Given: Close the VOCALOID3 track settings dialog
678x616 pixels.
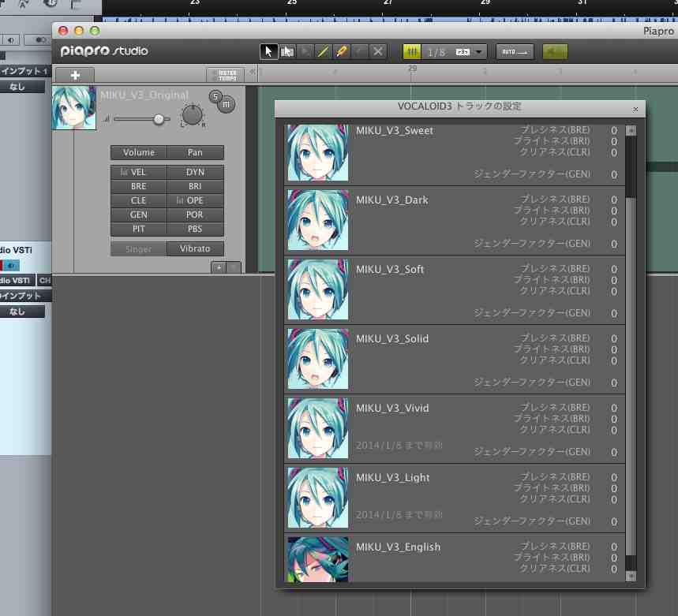Looking at the screenshot, I should point(635,110).
